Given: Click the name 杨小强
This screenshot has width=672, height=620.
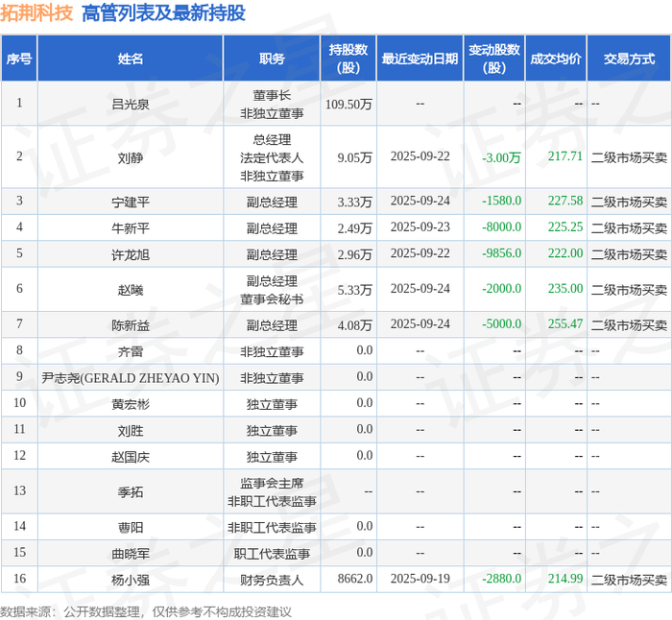Looking at the screenshot, I should point(131,580).
